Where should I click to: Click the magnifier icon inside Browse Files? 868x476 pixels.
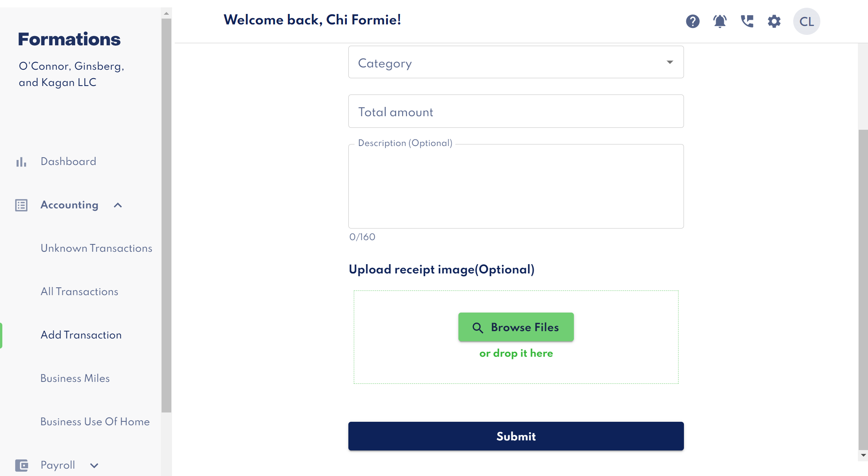(x=478, y=327)
